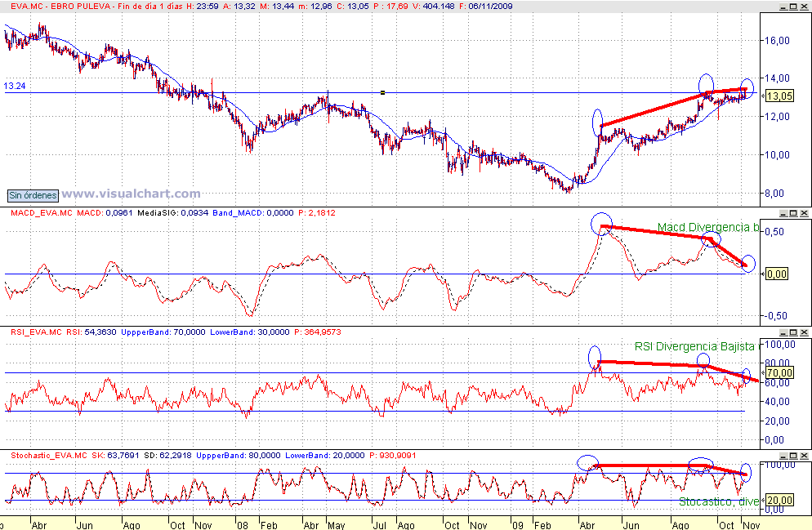Image resolution: width=812 pixels, height=530 pixels.
Task: Click the 'Fin de día 1 días' timeframe text
Action: pos(151,7)
